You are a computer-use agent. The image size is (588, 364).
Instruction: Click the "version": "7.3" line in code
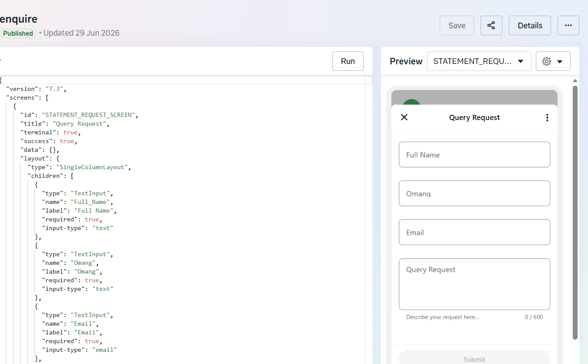coord(36,89)
